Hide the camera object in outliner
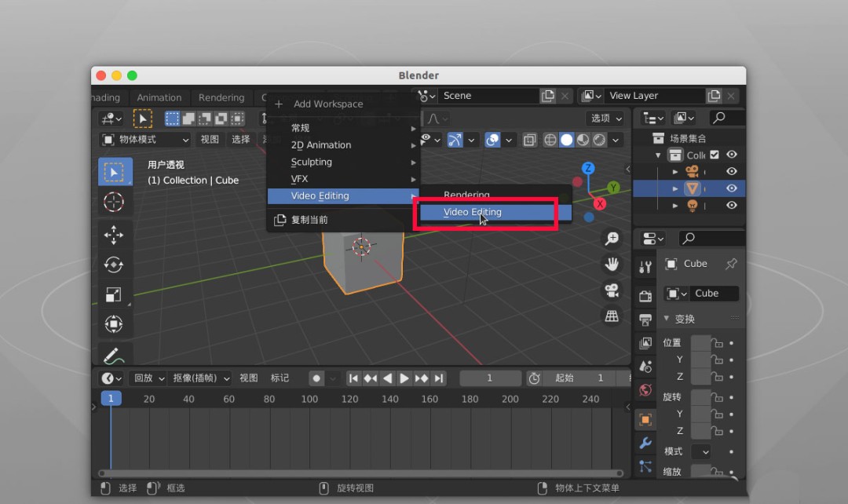Screen dimensions: 848x504 click(731, 171)
